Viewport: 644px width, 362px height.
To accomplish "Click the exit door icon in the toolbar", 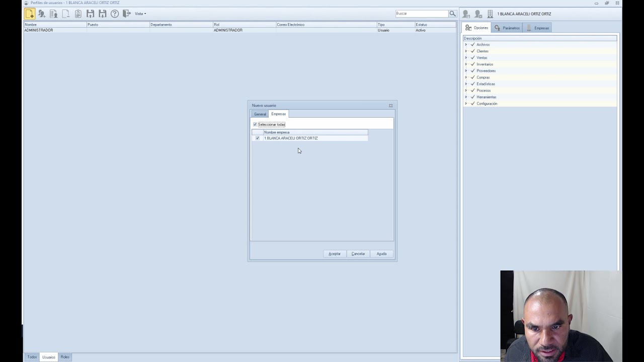I will tap(127, 14).
